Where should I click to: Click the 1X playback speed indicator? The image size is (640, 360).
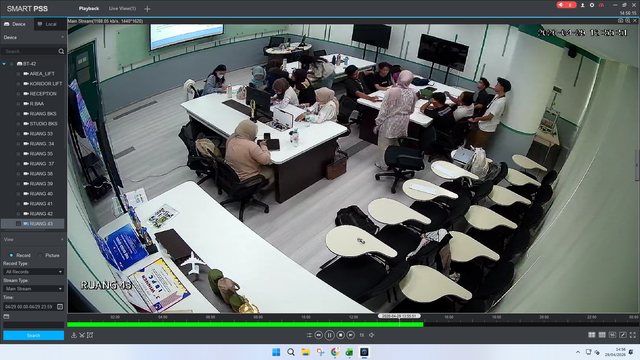[362, 335]
